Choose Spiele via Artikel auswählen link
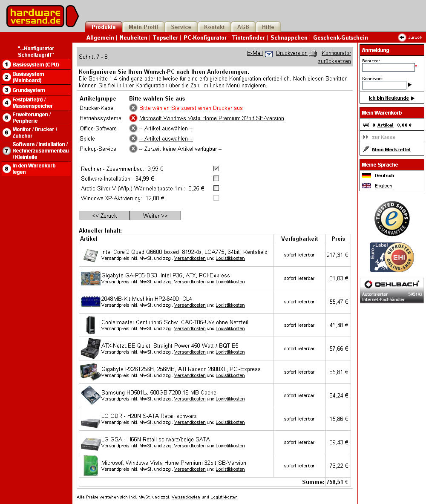This screenshot has height=504, width=426. click(166, 138)
